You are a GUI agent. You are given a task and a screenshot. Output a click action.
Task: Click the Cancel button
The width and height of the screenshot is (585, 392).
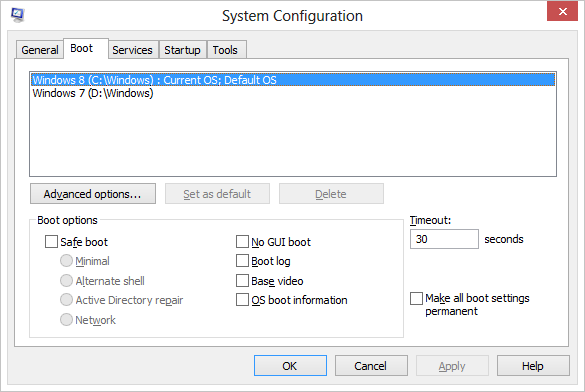tap(371, 366)
